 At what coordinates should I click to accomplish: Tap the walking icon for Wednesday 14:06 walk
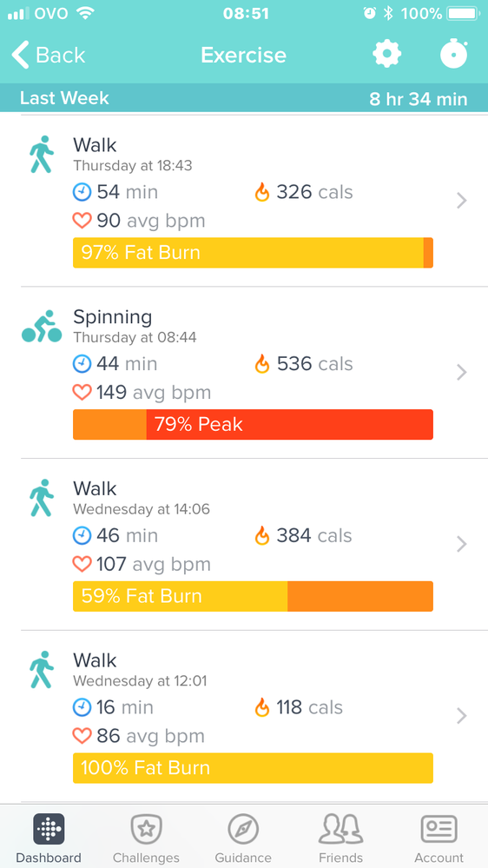(x=42, y=498)
